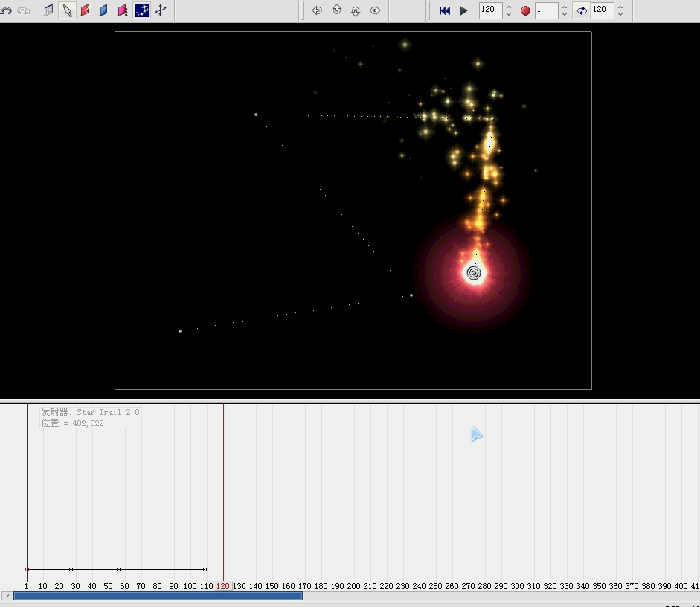Image resolution: width=700 pixels, height=607 pixels.
Task: Choose the pink force tool
Action: (x=122, y=10)
